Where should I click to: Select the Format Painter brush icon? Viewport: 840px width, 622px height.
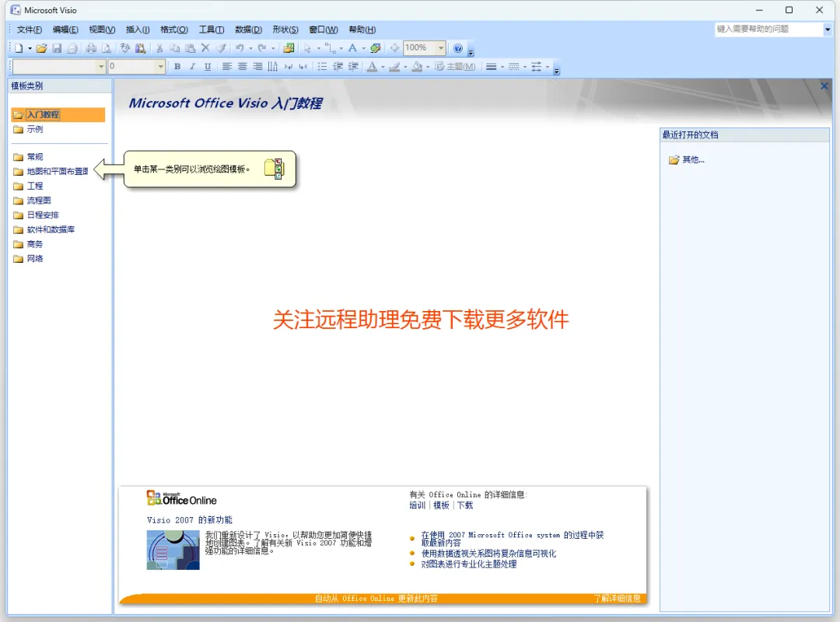[x=220, y=48]
